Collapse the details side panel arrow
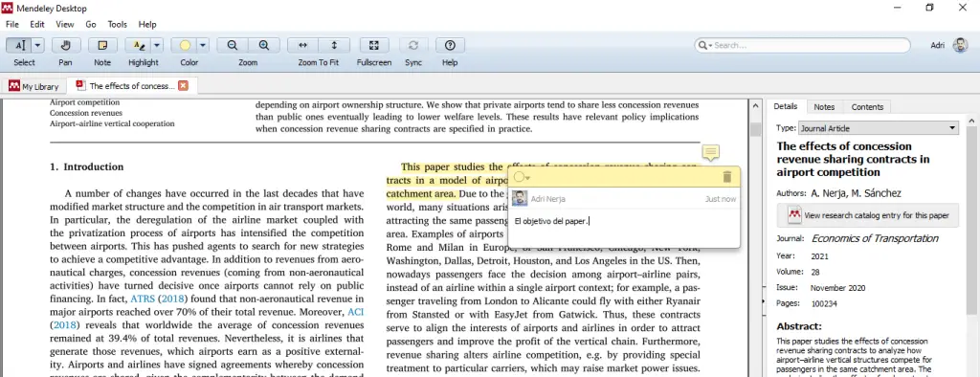Image resolution: width=980 pixels, height=377 pixels. [x=764, y=301]
